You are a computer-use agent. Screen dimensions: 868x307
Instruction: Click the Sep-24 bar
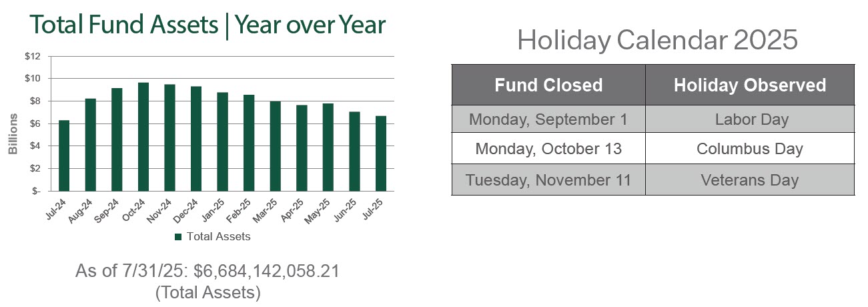tap(117, 139)
